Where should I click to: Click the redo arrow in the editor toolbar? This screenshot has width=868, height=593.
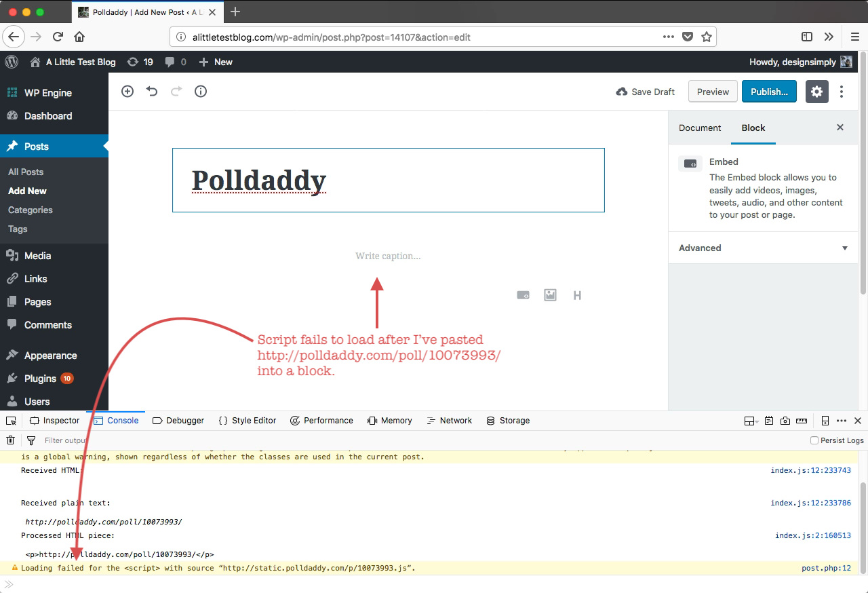point(176,91)
